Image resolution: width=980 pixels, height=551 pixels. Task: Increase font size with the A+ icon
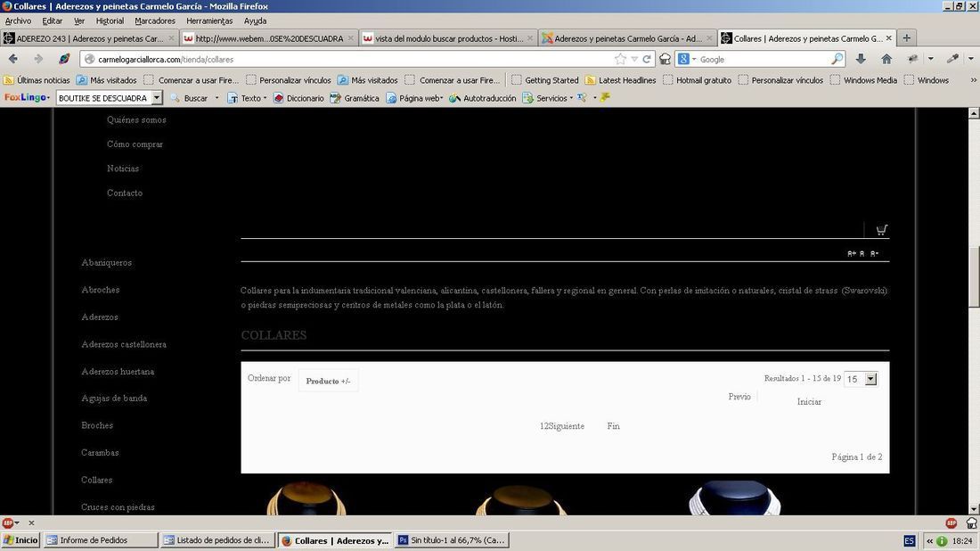[x=851, y=253]
